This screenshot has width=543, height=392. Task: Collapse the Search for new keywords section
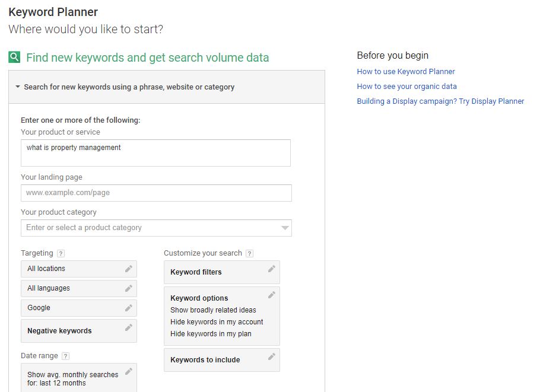(18, 87)
